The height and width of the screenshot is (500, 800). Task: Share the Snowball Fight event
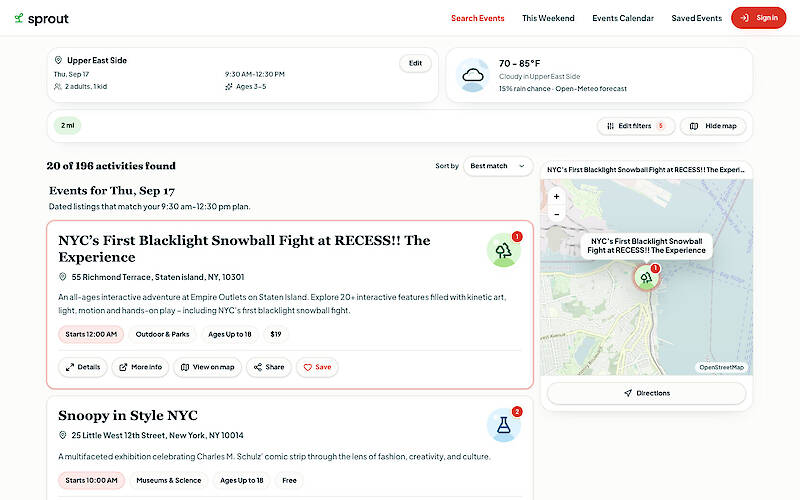pyautogui.click(x=269, y=367)
